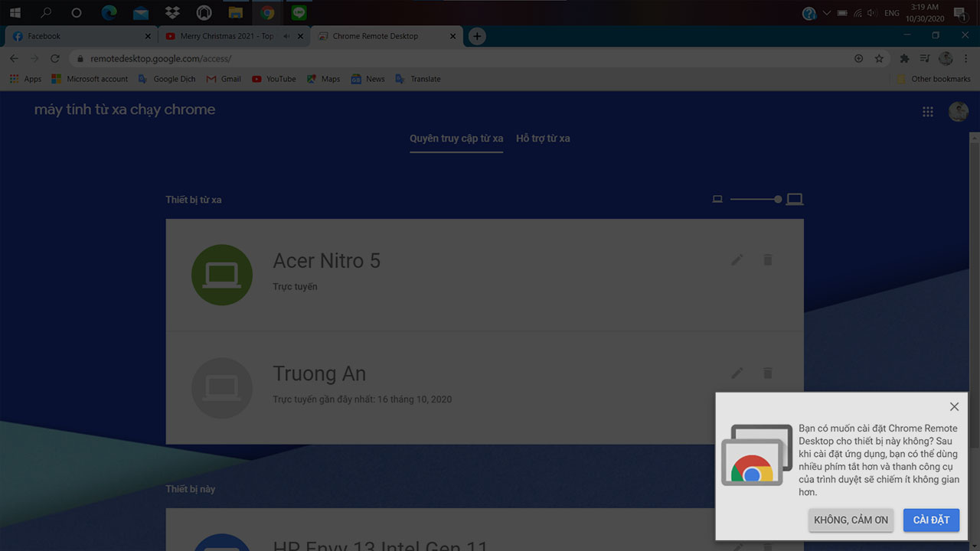Open the Gmail bookmark
The width and height of the screenshot is (980, 551).
pyautogui.click(x=224, y=79)
